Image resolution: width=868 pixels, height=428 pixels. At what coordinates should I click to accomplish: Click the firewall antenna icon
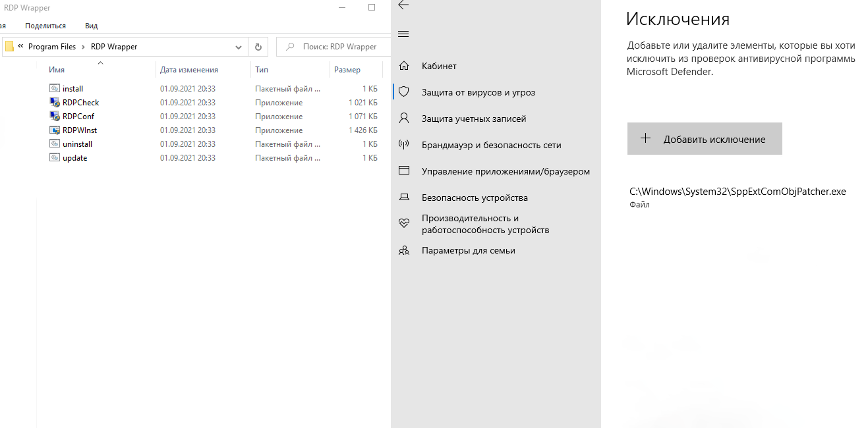404,145
